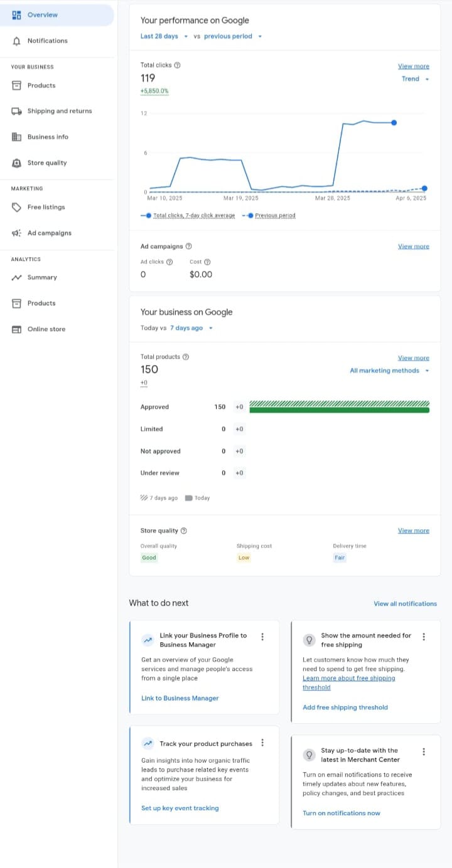
Task: Click the Under review row label
Action: coord(159,474)
